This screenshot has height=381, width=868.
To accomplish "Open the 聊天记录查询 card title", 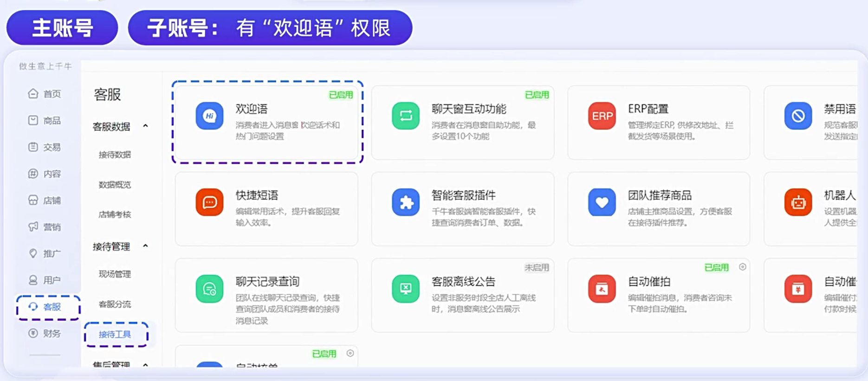I will pyautogui.click(x=267, y=282).
